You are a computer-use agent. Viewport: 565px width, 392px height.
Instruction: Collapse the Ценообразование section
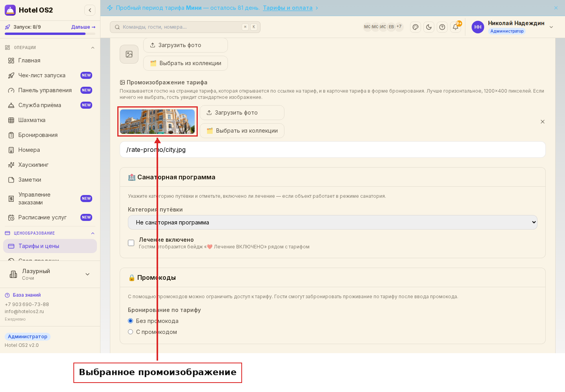[x=93, y=233]
